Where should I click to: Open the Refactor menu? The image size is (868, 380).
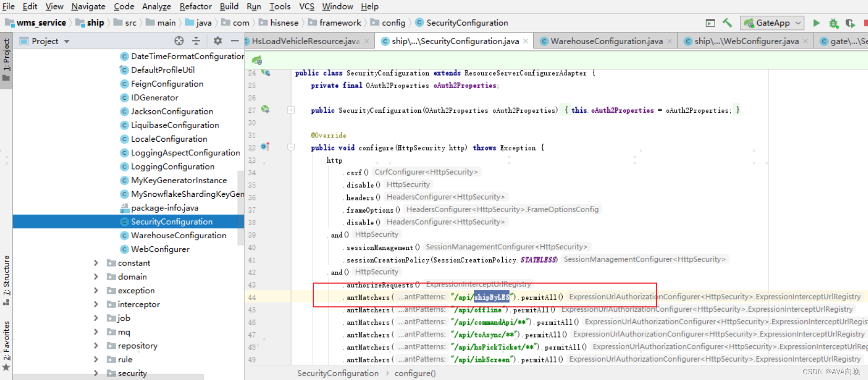pos(195,6)
